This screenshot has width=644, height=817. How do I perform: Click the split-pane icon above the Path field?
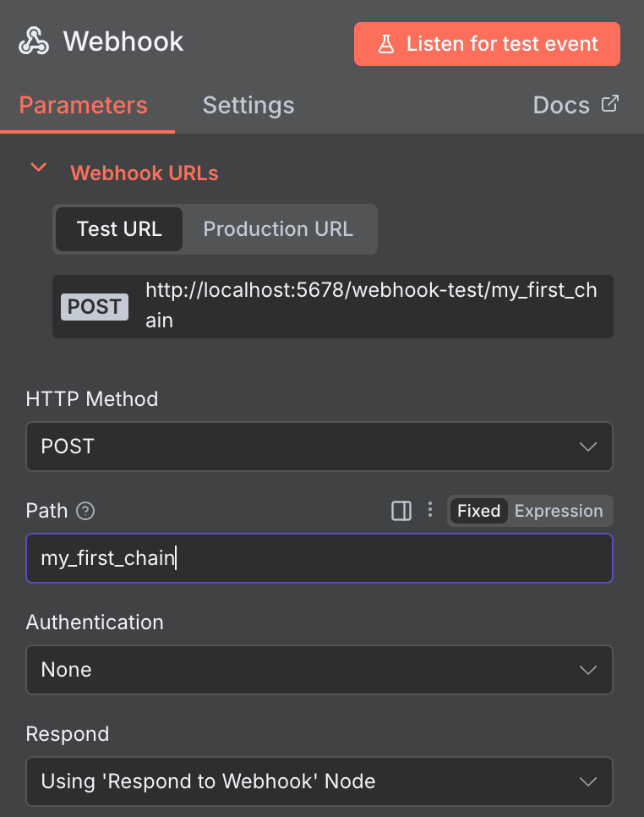pos(401,510)
